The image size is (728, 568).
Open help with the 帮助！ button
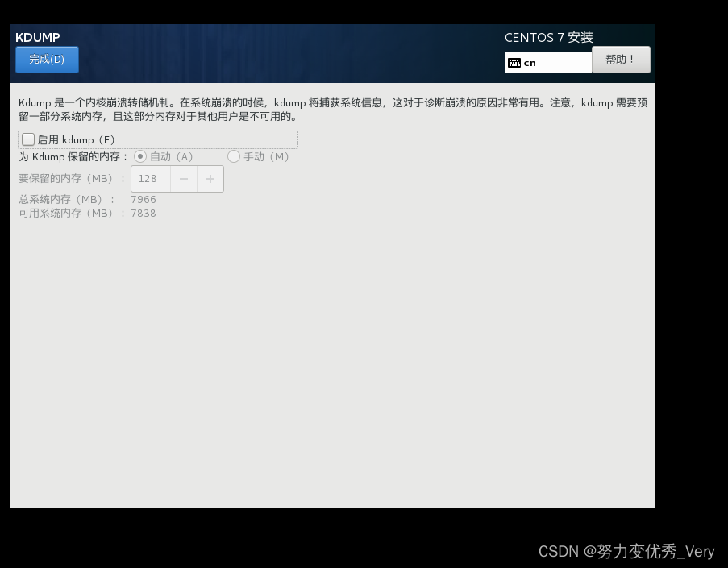pos(621,60)
